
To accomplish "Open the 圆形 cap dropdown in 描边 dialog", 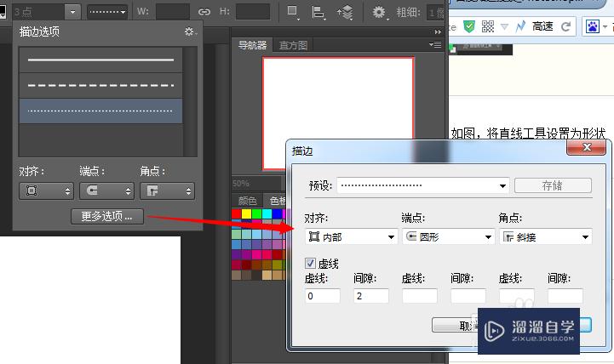I will [x=448, y=237].
